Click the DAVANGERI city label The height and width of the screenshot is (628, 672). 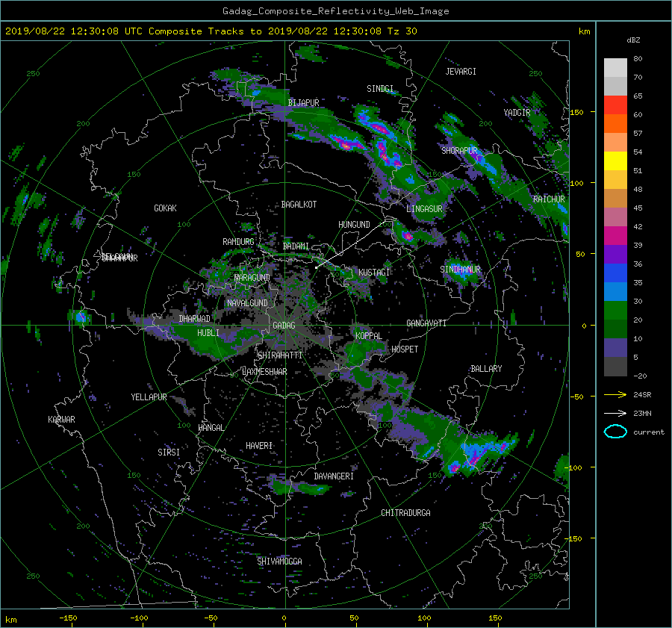tap(334, 476)
